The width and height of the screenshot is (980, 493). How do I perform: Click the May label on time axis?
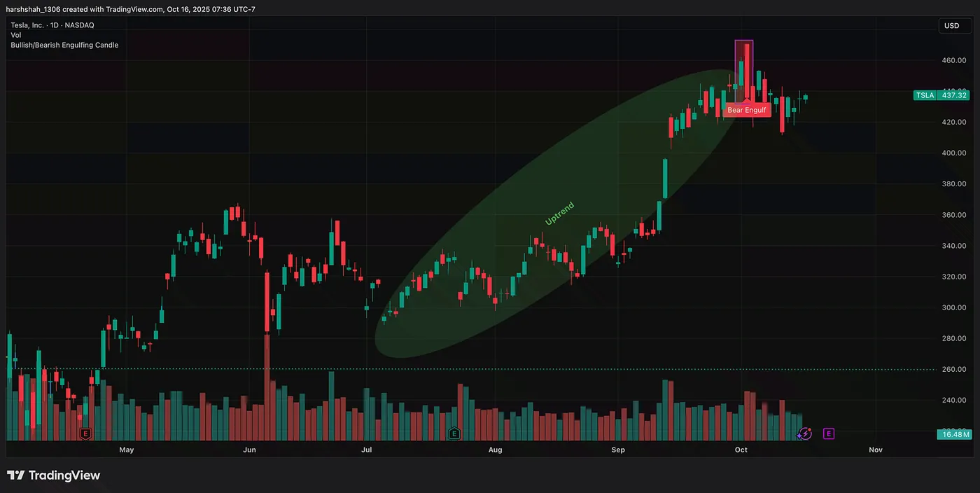126,450
